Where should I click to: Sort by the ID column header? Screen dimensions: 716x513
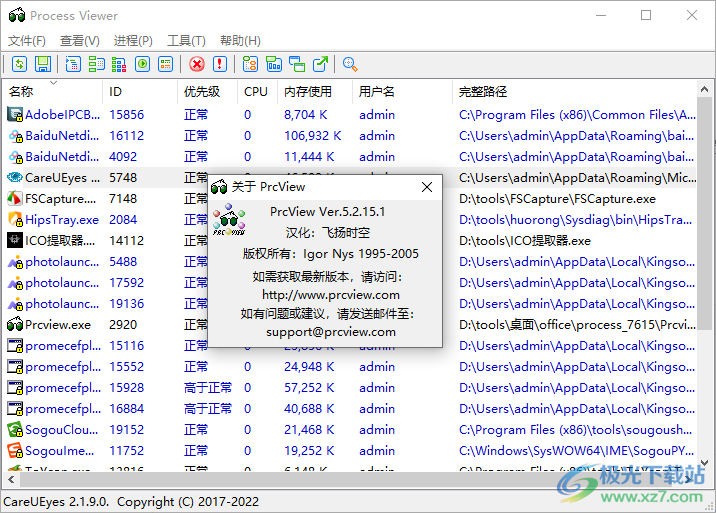pyautogui.click(x=140, y=91)
